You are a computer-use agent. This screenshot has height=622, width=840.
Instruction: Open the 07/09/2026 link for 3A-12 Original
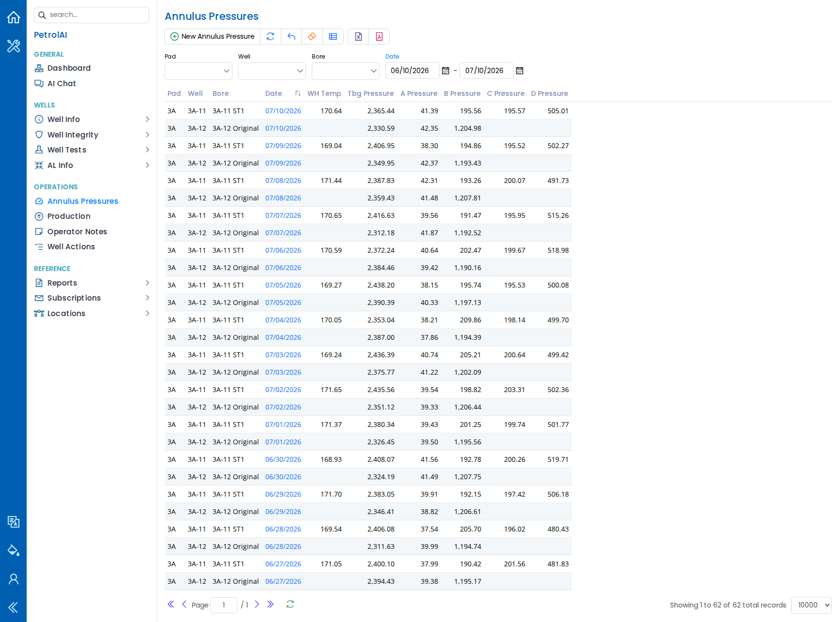(x=283, y=163)
